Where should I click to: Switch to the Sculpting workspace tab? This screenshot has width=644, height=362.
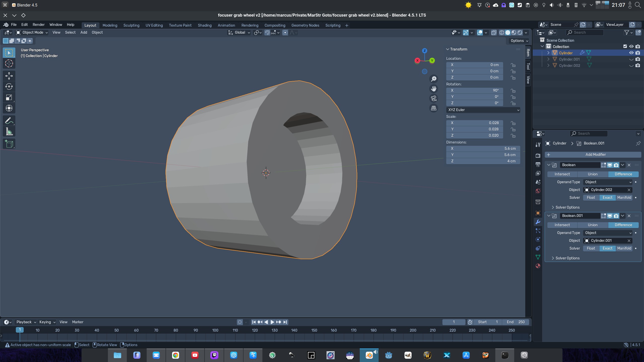131,25
